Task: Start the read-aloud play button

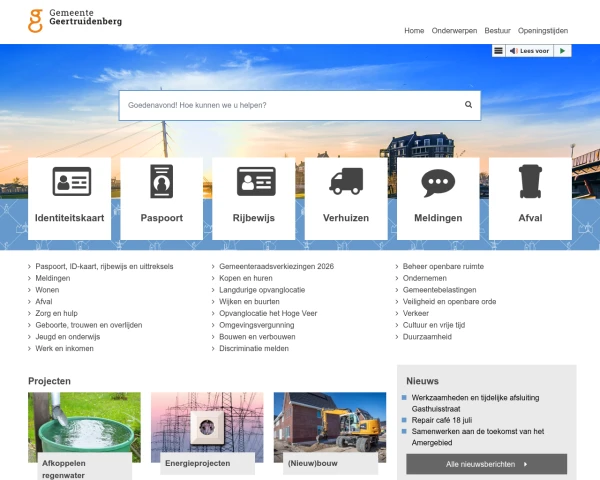Action: point(562,51)
